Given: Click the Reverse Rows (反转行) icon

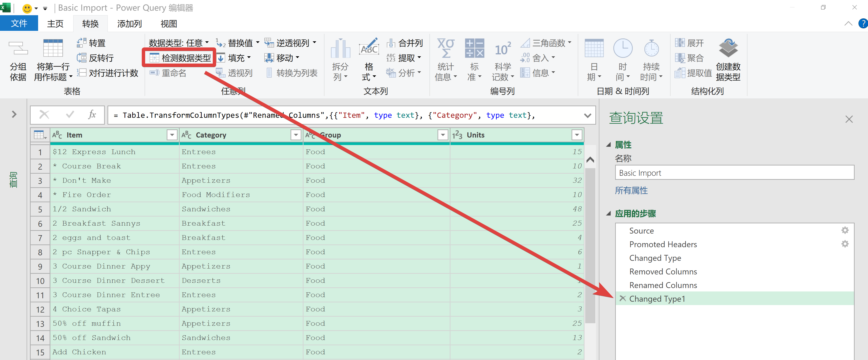Looking at the screenshot, I should [x=82, y=58].
